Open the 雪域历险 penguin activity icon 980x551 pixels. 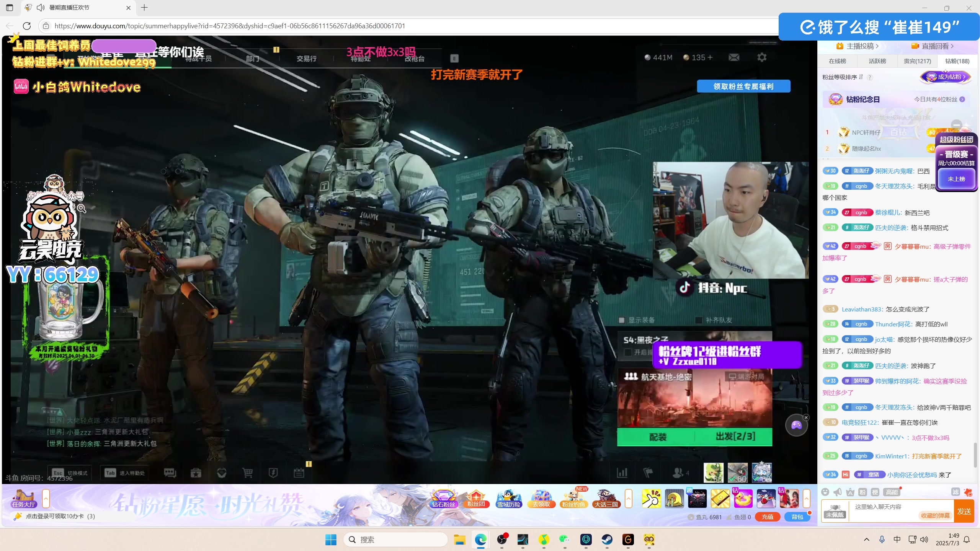509,499
